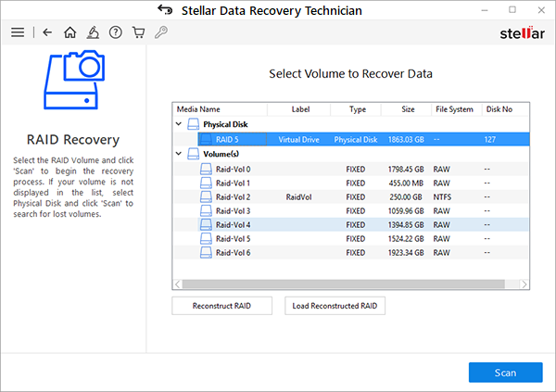Select Raid-Vol 5 volume name
Image resolution: width=556 pixels, height=392 pixels.
coord(233,239)
